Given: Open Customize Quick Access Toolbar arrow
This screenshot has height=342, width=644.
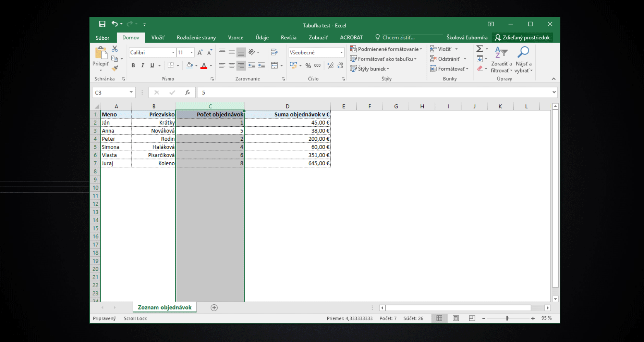Looking at the screenshot, I should pyautogui.click(x=145, y=25).
